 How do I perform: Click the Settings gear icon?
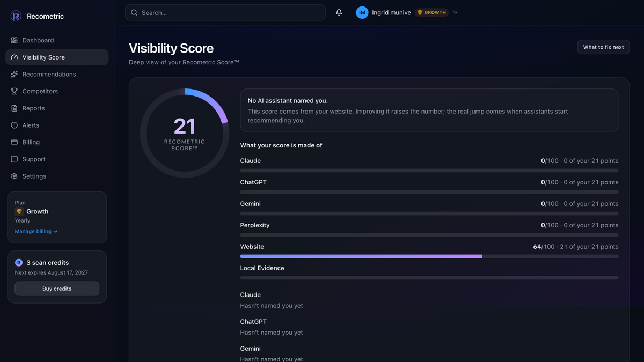pos(14,176)
